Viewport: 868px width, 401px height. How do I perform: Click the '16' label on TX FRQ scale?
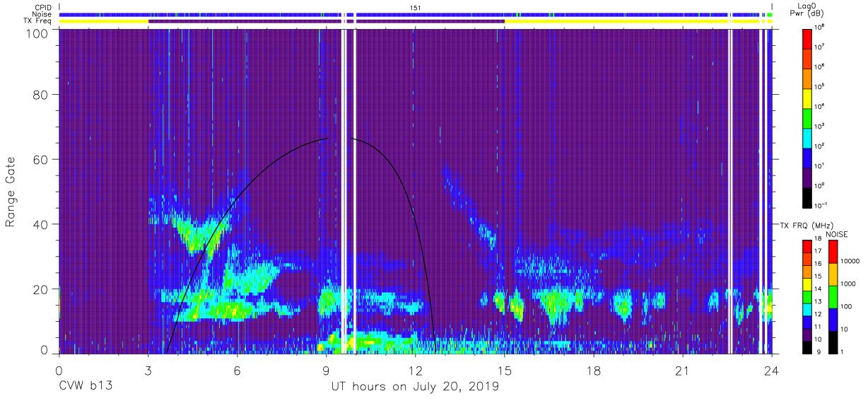pyautogui.click(x=819, y=263)
